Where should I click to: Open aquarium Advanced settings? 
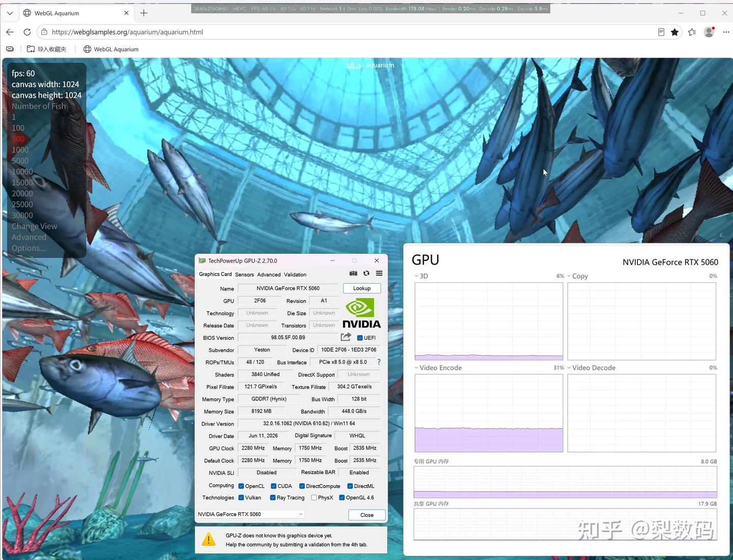coord(29,238)
